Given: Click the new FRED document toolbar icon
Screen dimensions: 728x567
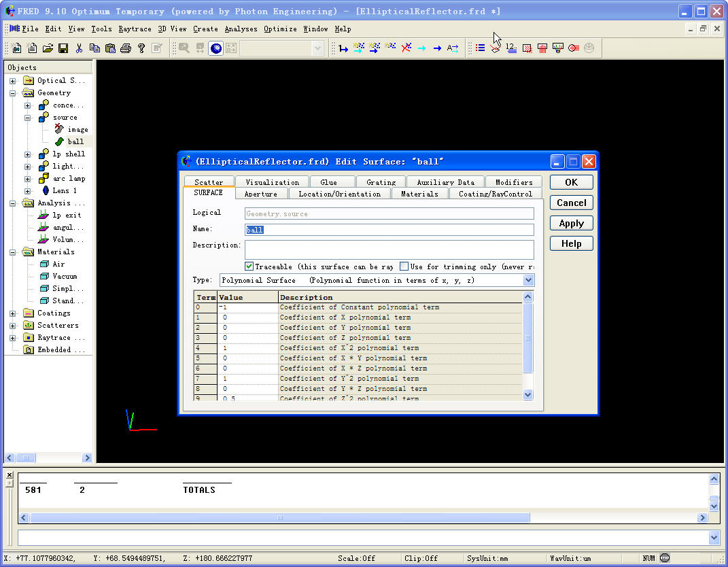Looking at the screenshot, I should tap(17, 48).
